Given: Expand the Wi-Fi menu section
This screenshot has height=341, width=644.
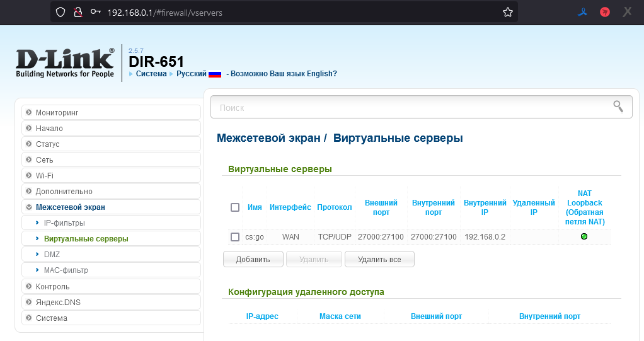Looking at the screenshot, I should [x=111, y=175].
